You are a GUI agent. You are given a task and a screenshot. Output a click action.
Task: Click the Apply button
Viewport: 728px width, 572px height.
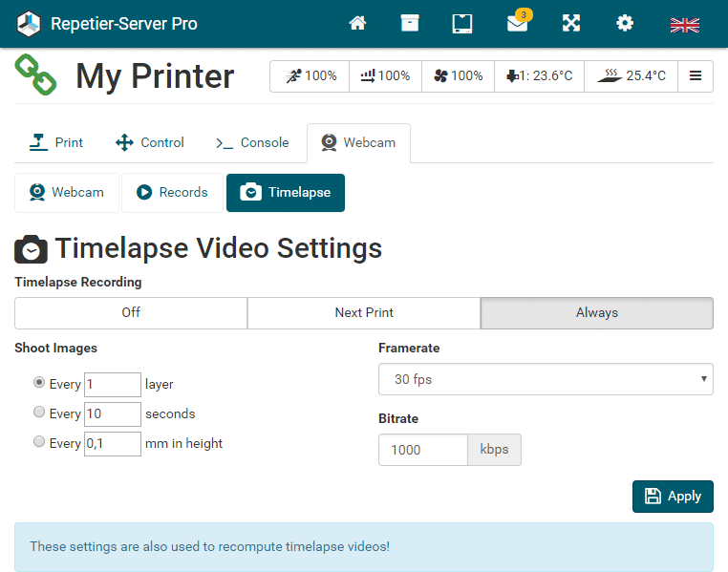pos(673,497)
